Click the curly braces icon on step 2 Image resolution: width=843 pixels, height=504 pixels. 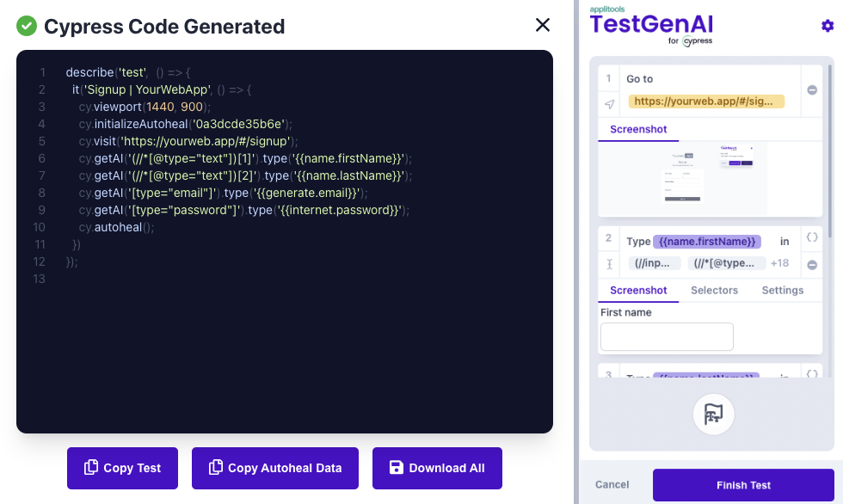[812, 237]
